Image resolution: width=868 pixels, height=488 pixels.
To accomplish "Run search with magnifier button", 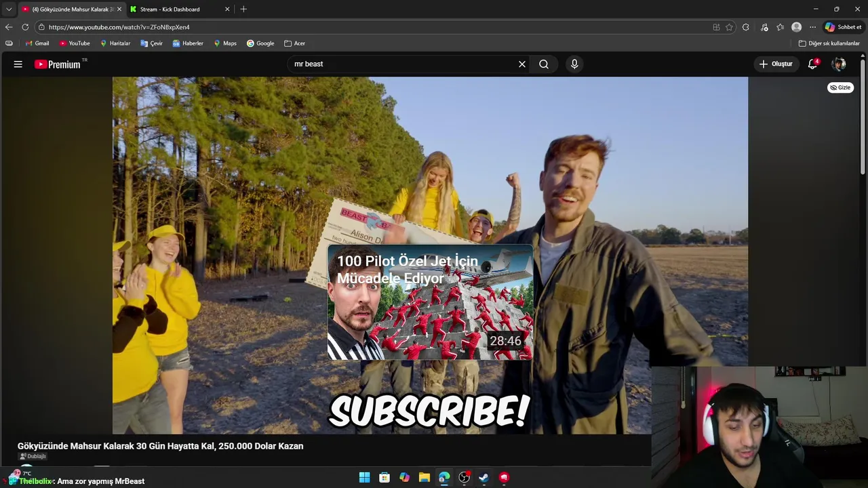I will pyautogui.click(x=544, y=64).
